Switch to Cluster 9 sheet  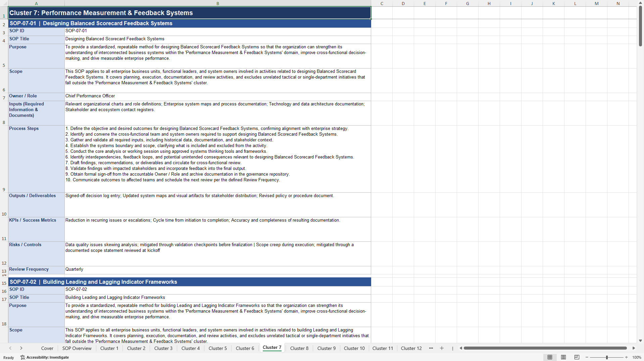click(x=327, y=348)
